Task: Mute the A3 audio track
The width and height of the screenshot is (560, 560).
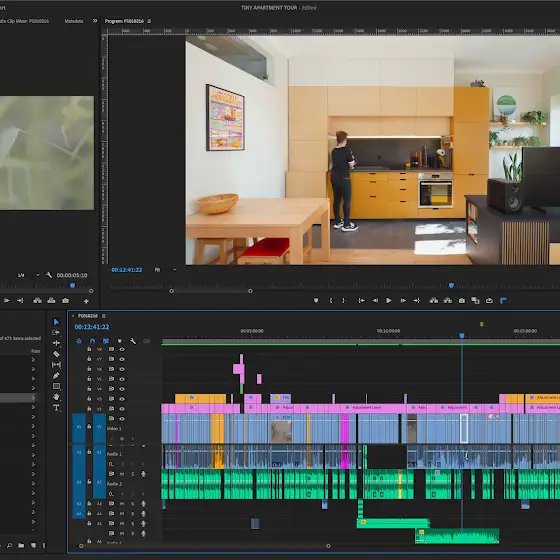Action: pyautogui.click(x=122, y=504)
